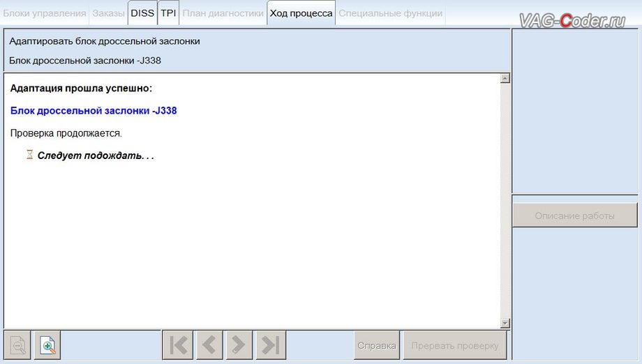The image size is (642, 364).
Task: Select the Ход процесса tab
Action: 301,13
